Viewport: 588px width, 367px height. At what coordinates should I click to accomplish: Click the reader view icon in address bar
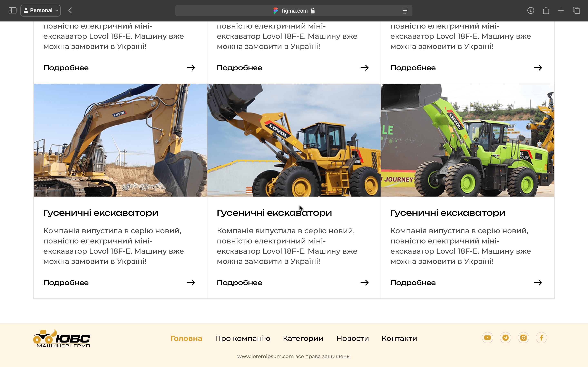coord(405,11)
